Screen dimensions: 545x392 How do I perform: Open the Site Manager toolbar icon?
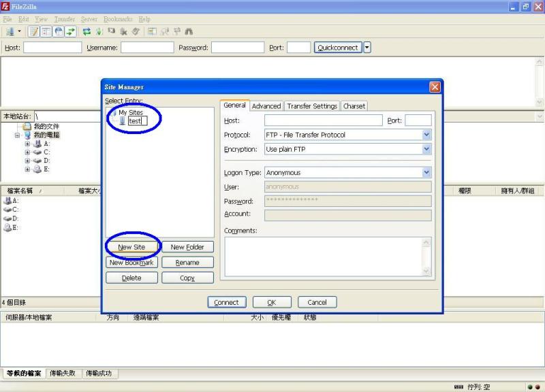click(10, 31)
